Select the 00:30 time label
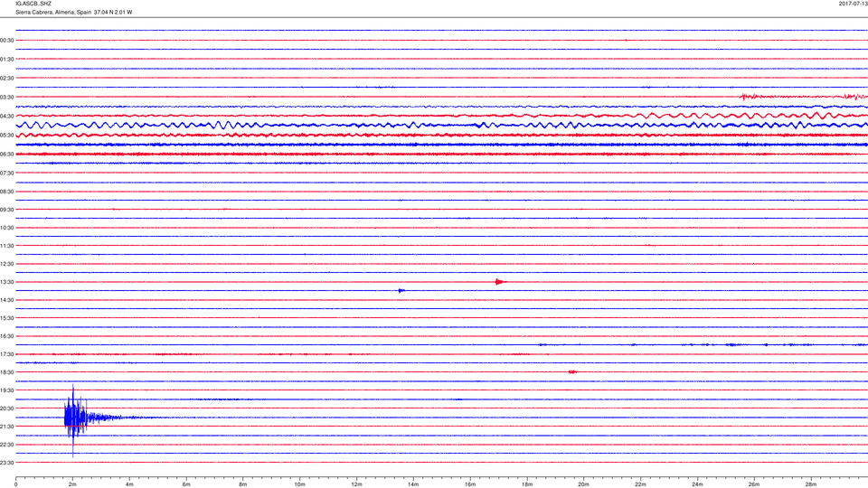The image size is (868, 488). pyautogui.click(x=7, y=41)
